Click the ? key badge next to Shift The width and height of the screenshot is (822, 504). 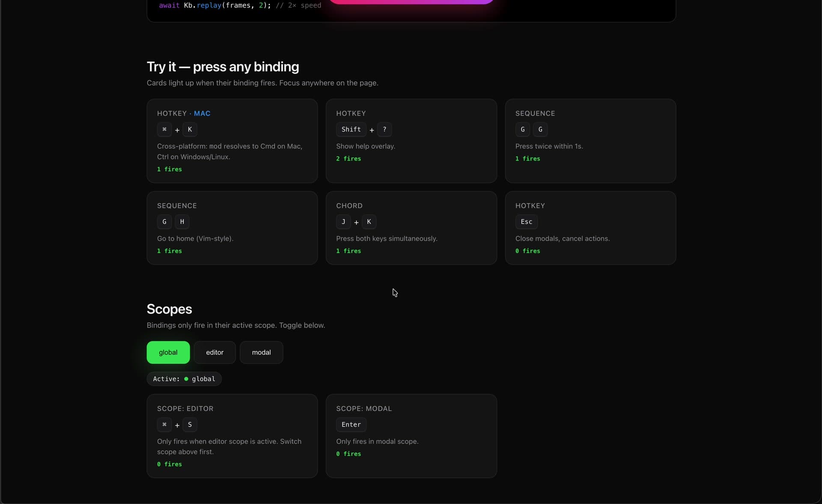(x=384, y=130)
